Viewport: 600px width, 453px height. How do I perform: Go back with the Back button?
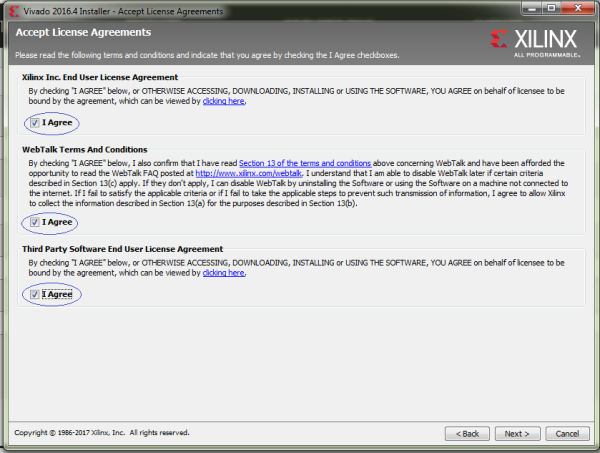tap(467, 433)
